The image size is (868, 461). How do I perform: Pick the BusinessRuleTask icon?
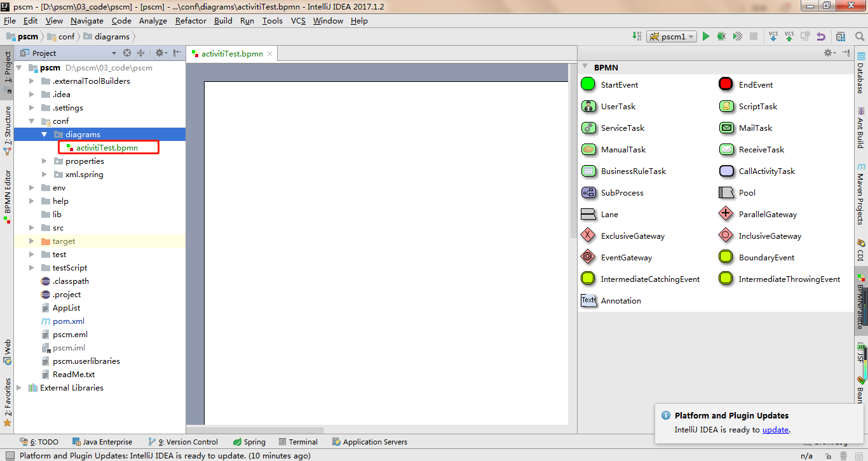click(588, 171)
